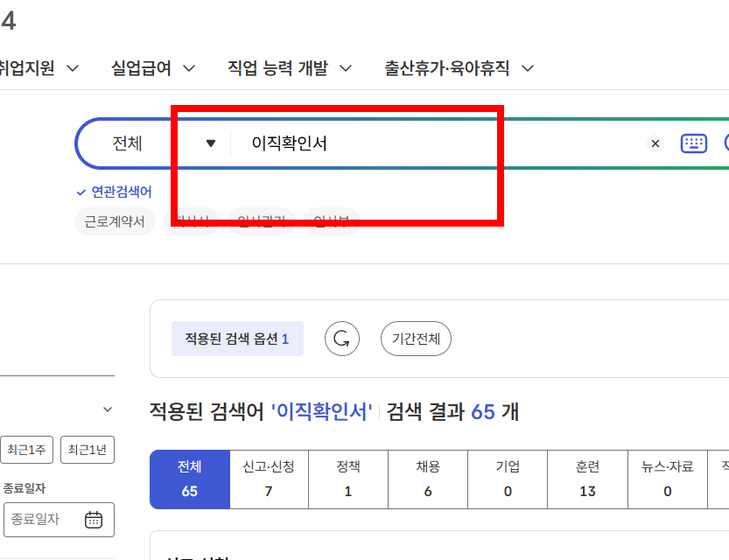Screen dimensions: 729x560
Task: Collapse the sidebar section using its chevron
Action: tap(108, 409)
